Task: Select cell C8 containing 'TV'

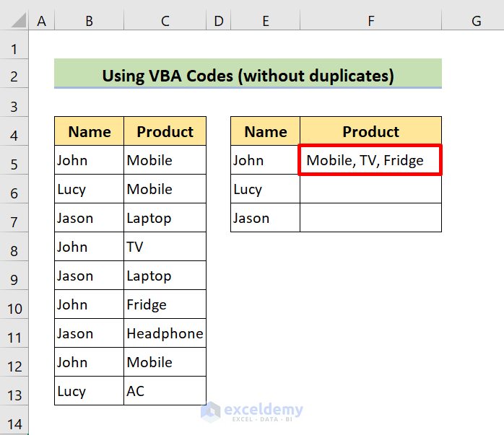Action: click(x=165, y=247)
